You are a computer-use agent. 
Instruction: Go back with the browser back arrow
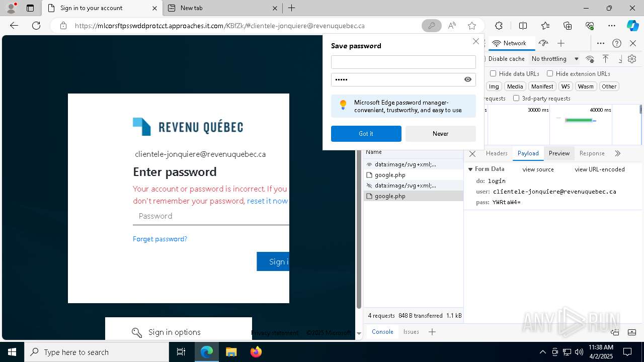point(14,26)
